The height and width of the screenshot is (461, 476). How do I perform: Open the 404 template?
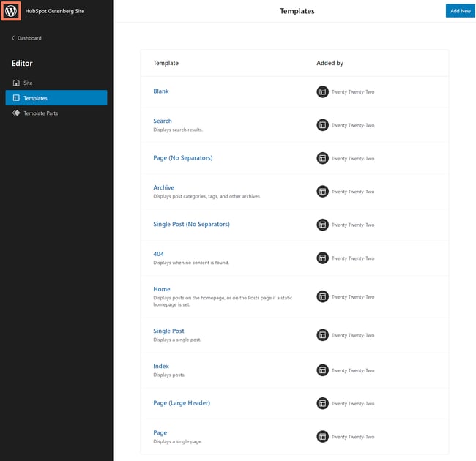tap(158, 254)
